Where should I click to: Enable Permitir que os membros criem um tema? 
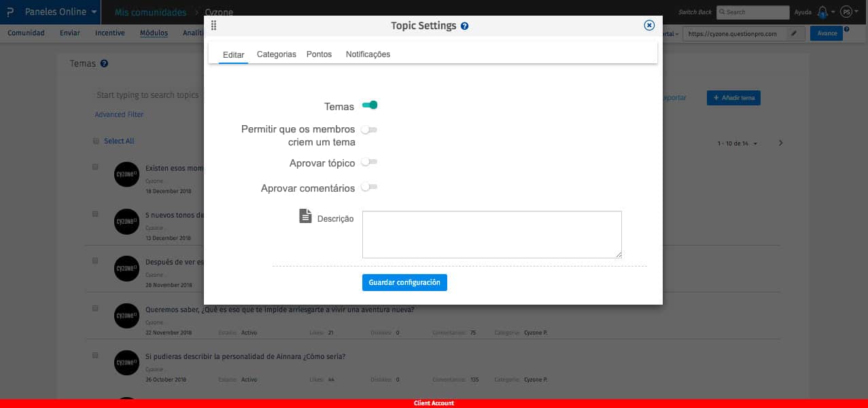(369, 129)
